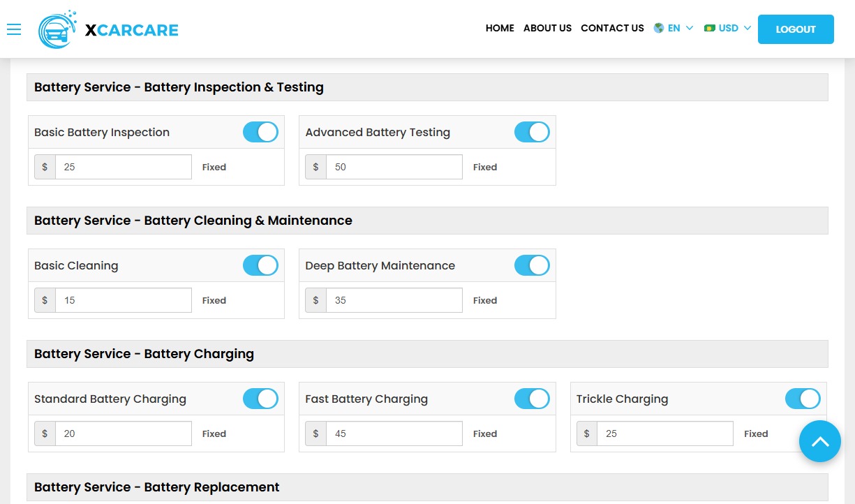
Task: Click 'Battery Service - Battery Inspection & Testing' heading
Action: click(179, 87)
